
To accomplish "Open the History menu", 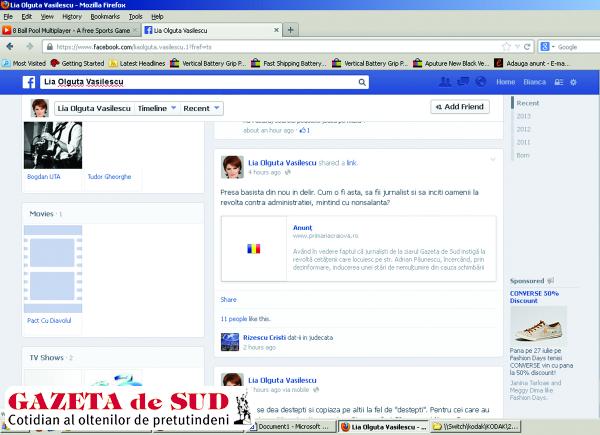I will point(72,16).
